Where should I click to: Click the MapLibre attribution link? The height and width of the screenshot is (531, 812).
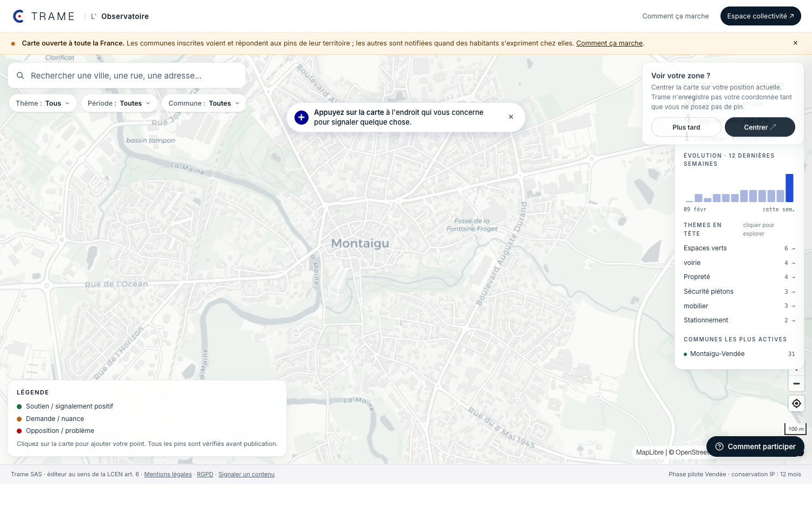point(650,452)
